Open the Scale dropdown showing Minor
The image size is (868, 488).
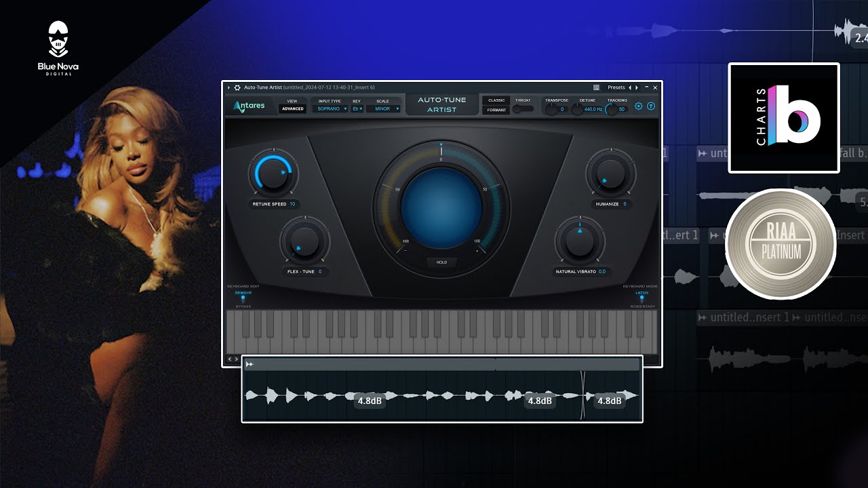click(384, 108)
